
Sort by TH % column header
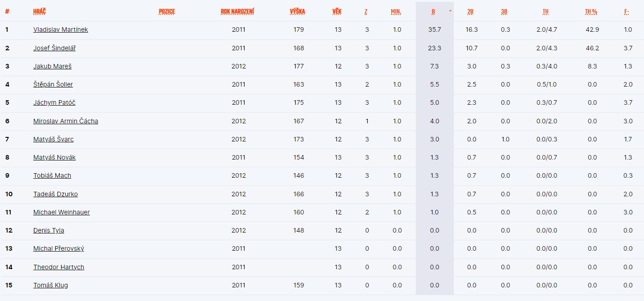point(591,11)
